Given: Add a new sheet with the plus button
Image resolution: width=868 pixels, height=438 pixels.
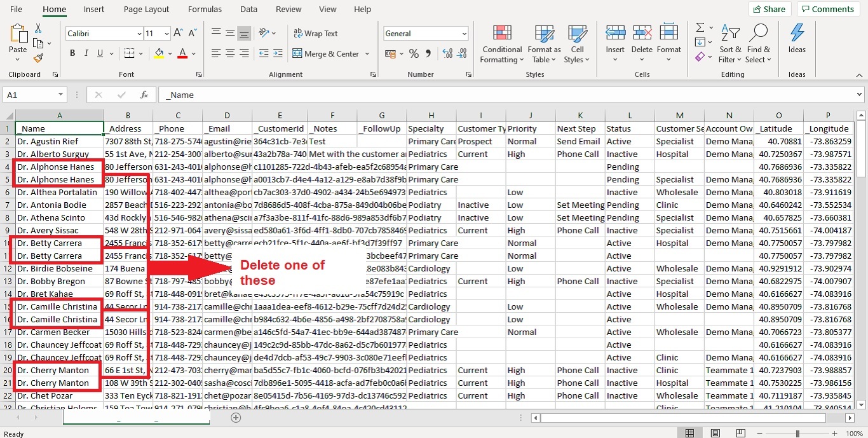Looking at the screenshot, I should click(236, 418).
